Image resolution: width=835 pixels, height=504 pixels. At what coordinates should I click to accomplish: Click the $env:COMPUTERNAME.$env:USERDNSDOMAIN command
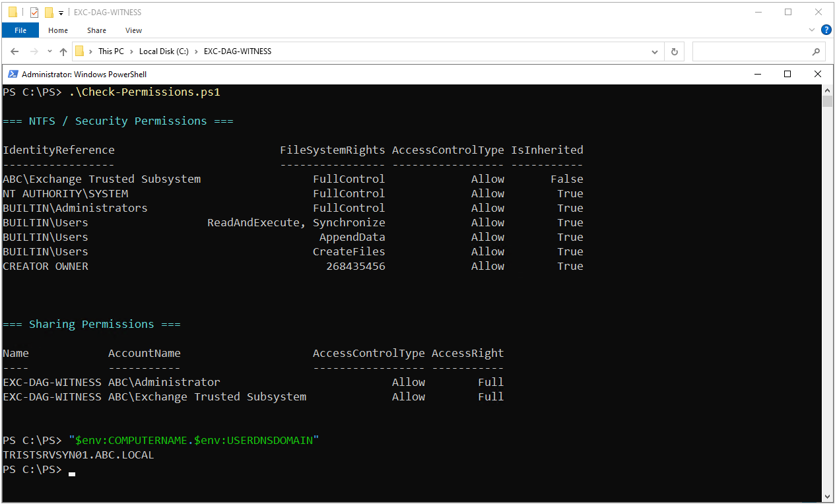coord(194,440)
